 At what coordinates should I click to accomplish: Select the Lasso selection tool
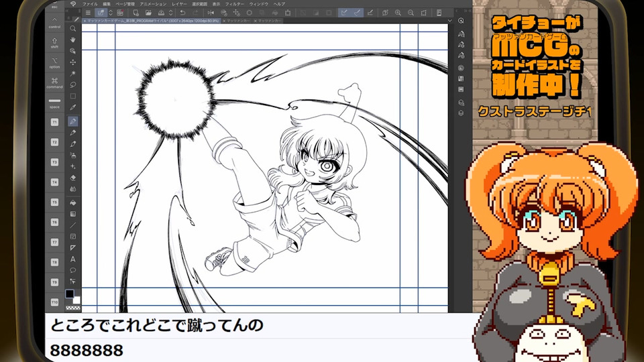click(x=72, y=84)
